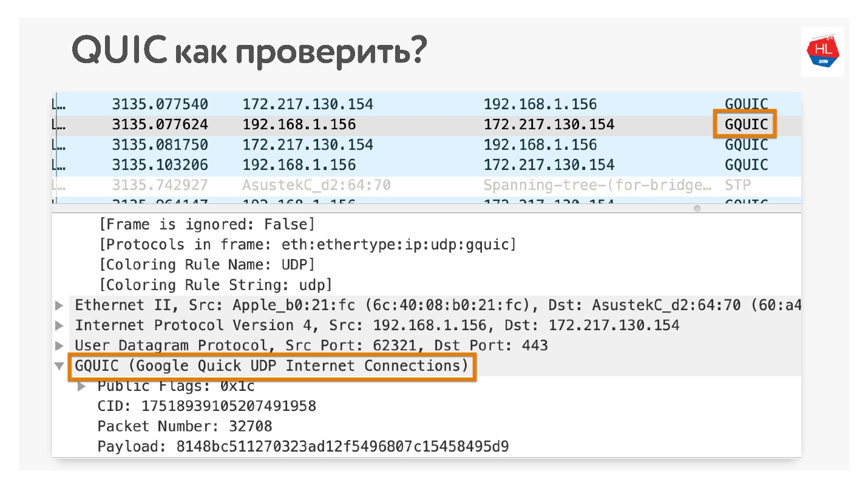Select the CID 17518939105207491958 field

(x=207, y=406)
